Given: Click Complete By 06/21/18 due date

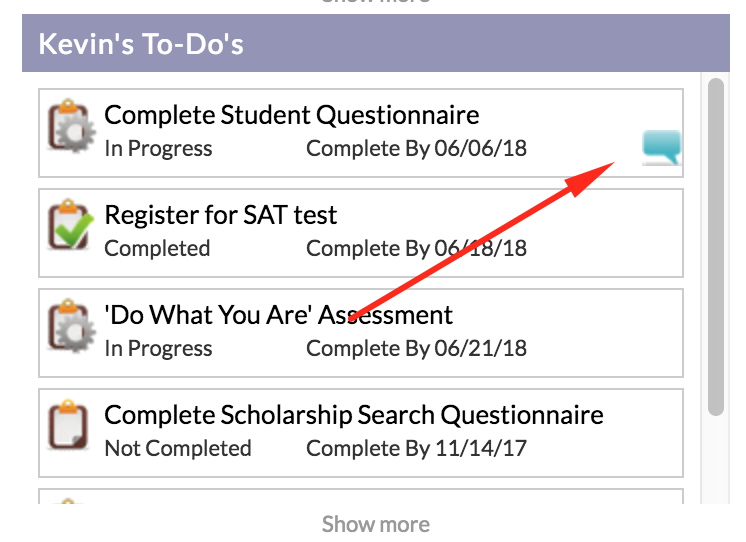Looking at the screenshot, I should point(416,348).
